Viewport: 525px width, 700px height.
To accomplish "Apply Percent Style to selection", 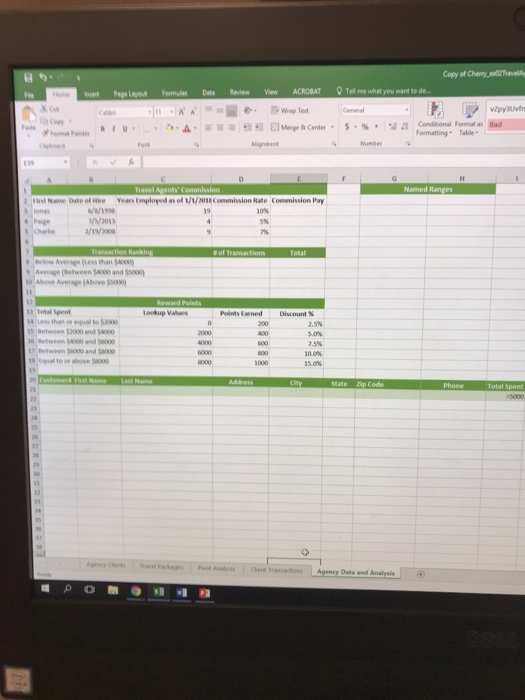I will coord(365,127).
